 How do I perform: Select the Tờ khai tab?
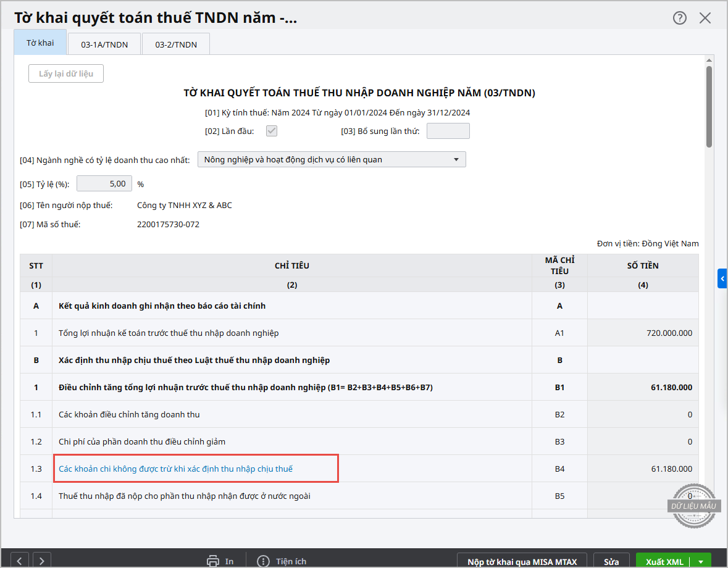click(40, 43)
